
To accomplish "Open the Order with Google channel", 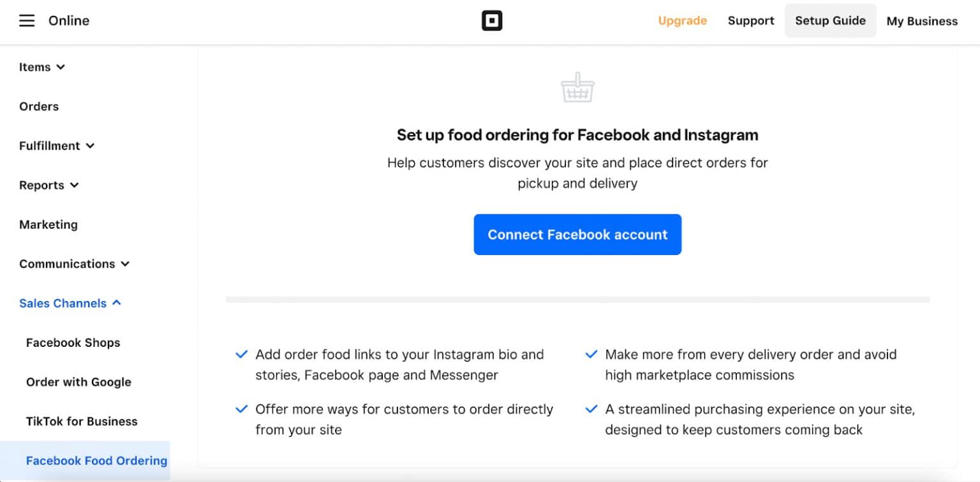I will 78,382.
